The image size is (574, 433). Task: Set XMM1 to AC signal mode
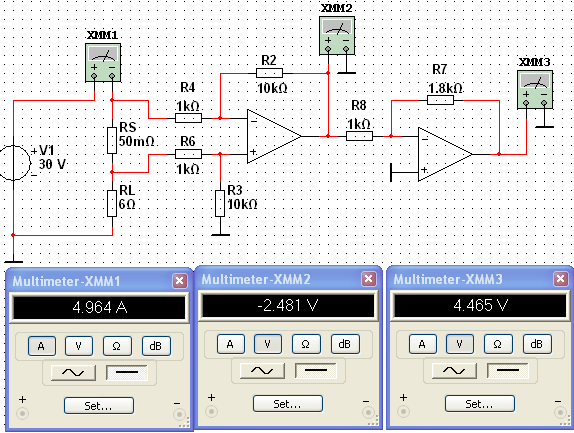(73, 373)
